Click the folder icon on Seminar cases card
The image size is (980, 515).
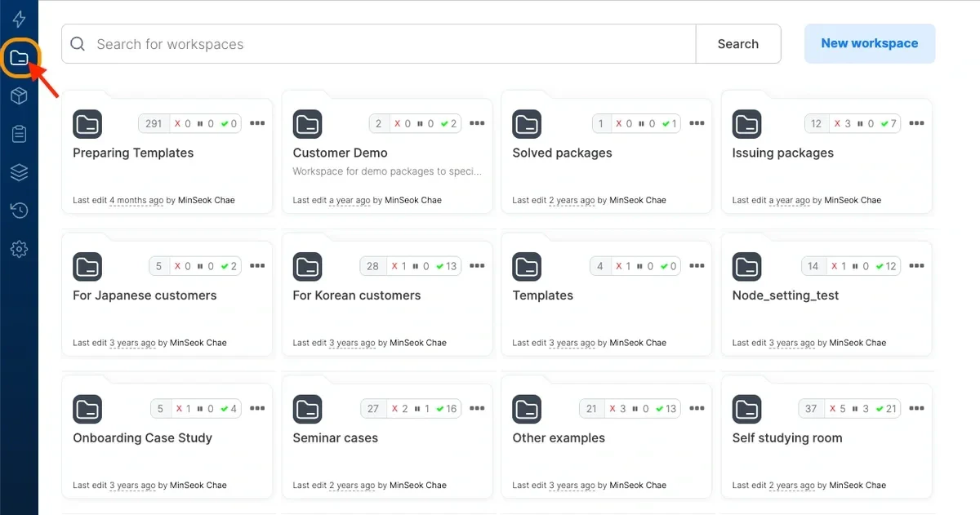(308, 409)
